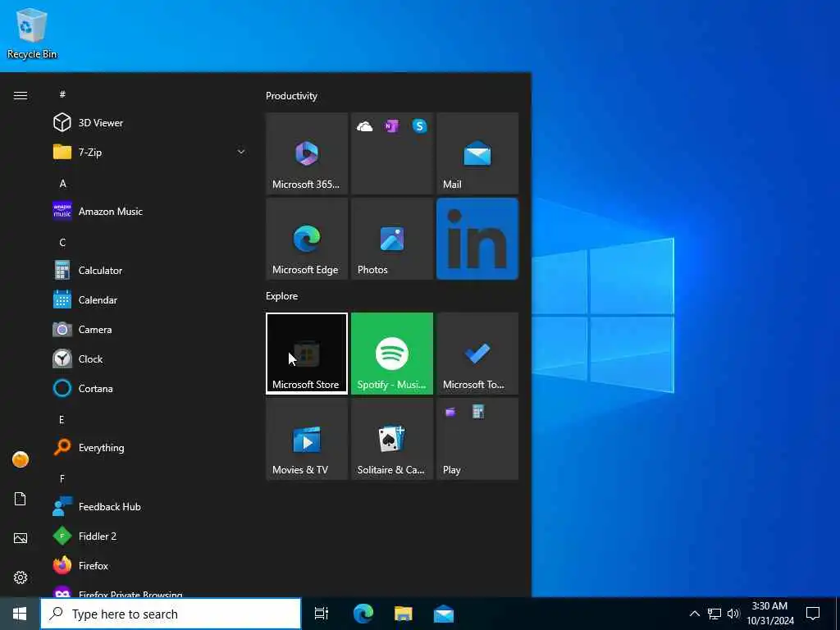
Task: Open Mail from the taskbar
Action: [444, 614]
